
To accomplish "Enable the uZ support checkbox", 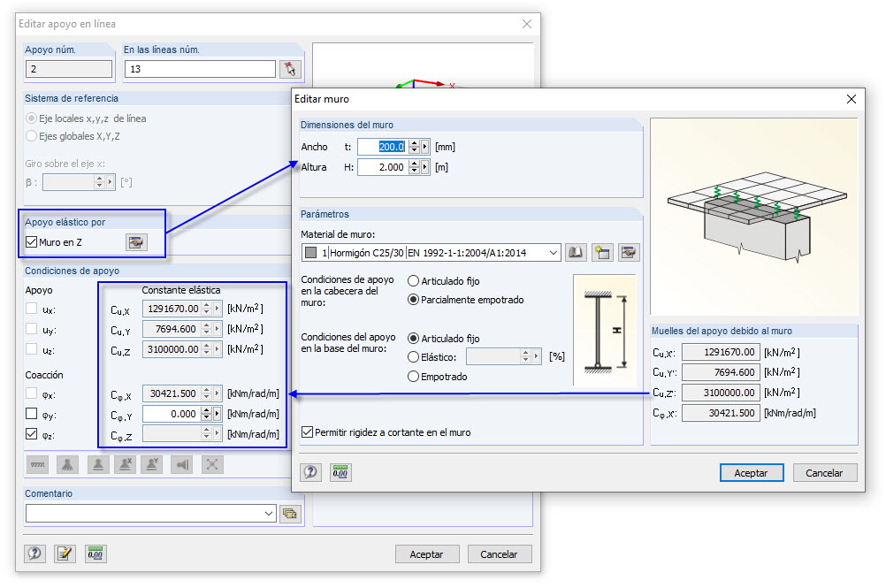I will point(32,349).
